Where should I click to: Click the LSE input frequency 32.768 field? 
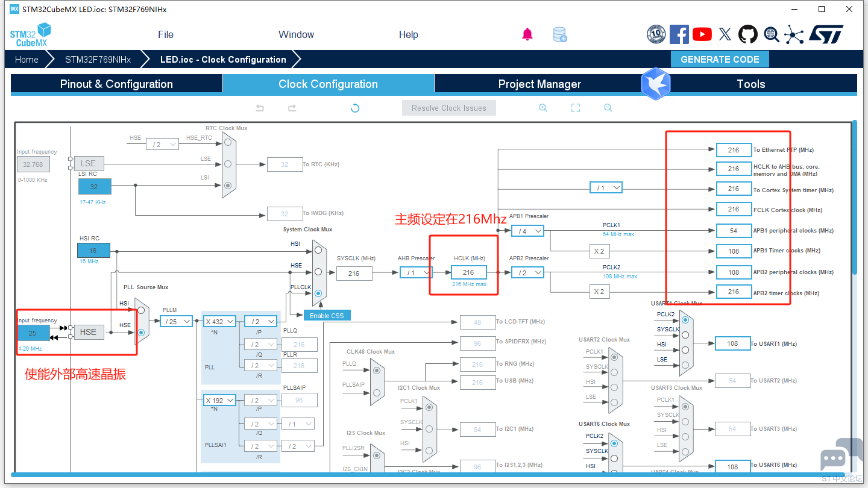(33, 164)
